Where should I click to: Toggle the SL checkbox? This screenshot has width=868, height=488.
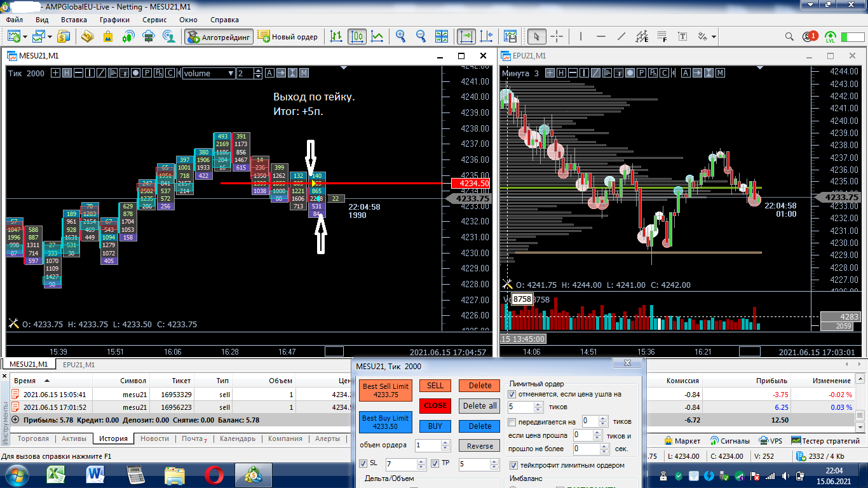tap(363, 463)
